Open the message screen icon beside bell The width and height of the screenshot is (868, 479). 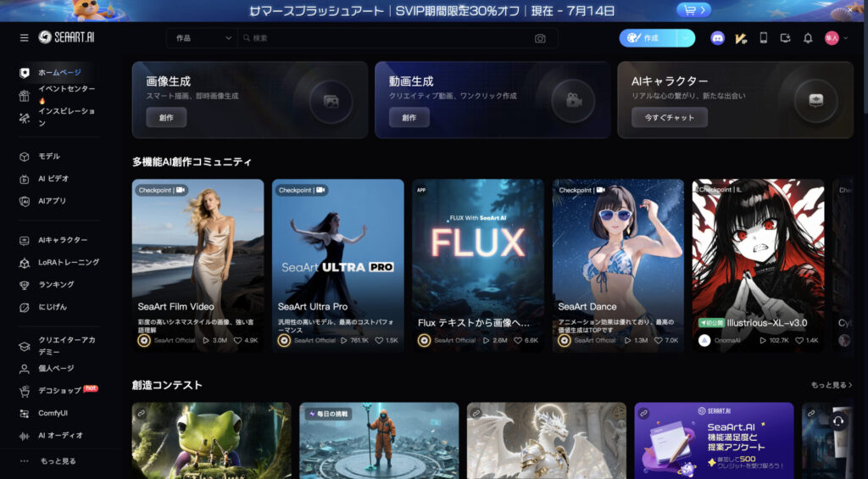point(785,37)
